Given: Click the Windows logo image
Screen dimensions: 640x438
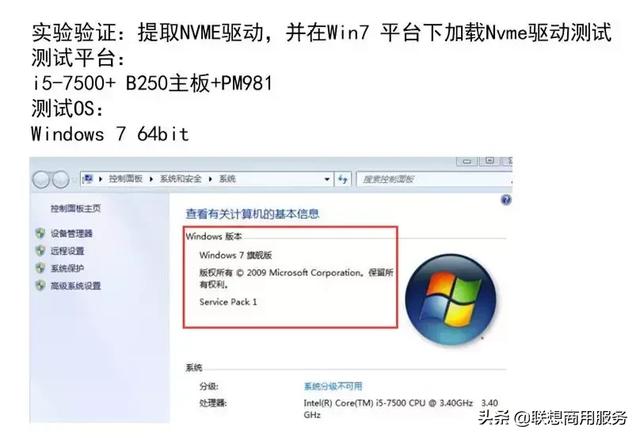Looking at the screenshot, I should pos(451,299).
